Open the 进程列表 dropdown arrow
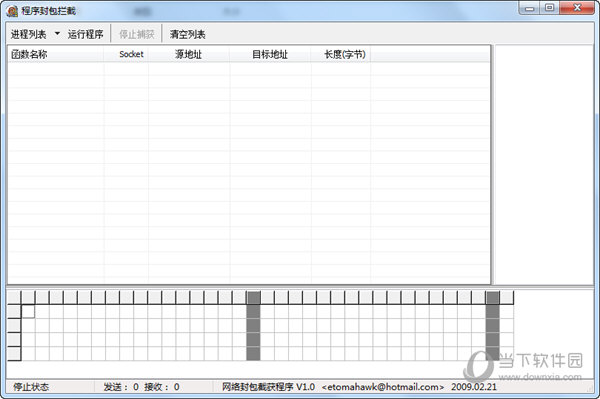The height and width of the screenshot is (399, 600). coord(57,34)
